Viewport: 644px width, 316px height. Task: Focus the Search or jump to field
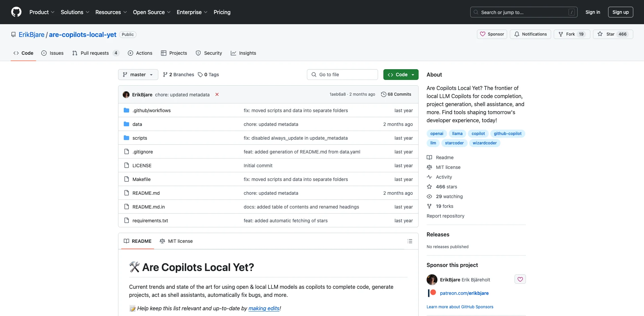(524, 12)
